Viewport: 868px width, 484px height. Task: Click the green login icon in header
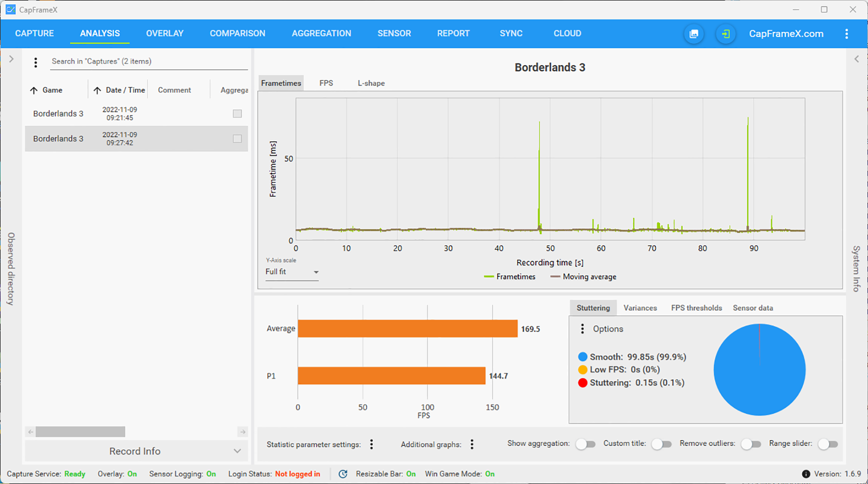click(726, 34)
